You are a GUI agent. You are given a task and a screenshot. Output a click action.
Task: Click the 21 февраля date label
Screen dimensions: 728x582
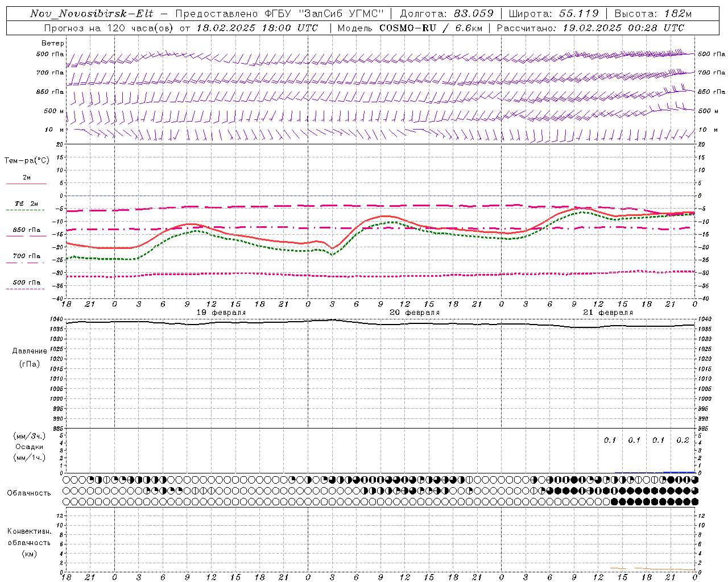(x=608, y=313)
